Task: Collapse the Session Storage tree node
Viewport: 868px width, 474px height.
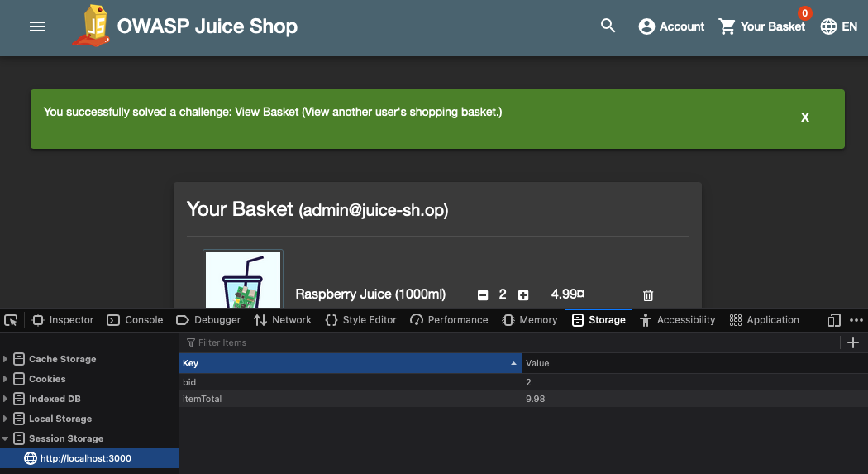Action: point(5,438)
